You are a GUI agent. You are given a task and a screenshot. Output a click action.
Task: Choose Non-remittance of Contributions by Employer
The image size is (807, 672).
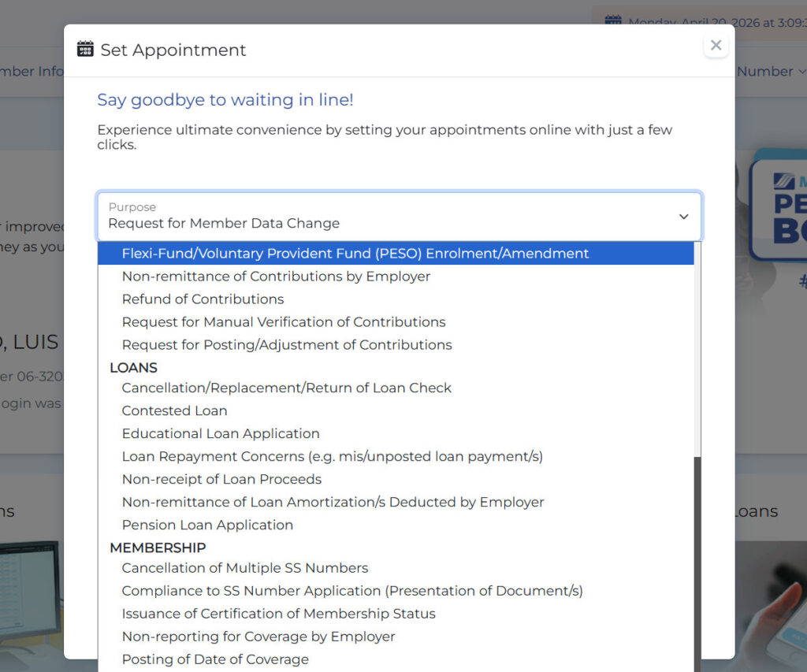pos(396,277)
